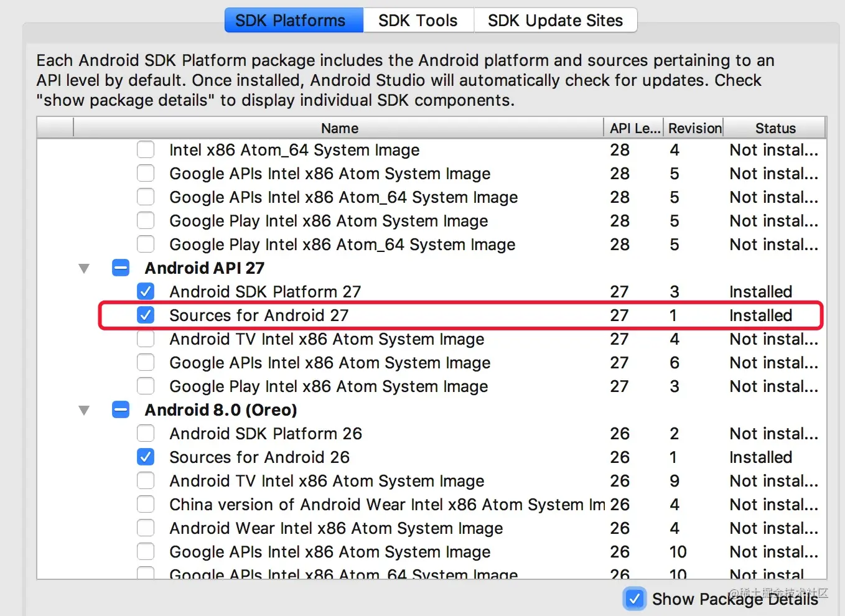
Task: Open the SDK Update Sites tab
Action: [x=555, y=21]
